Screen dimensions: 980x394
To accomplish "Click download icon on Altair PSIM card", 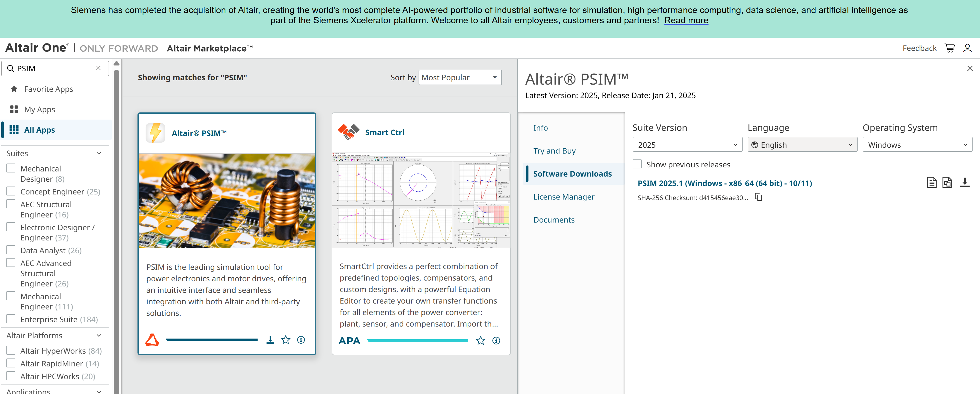I will point(270,340).
